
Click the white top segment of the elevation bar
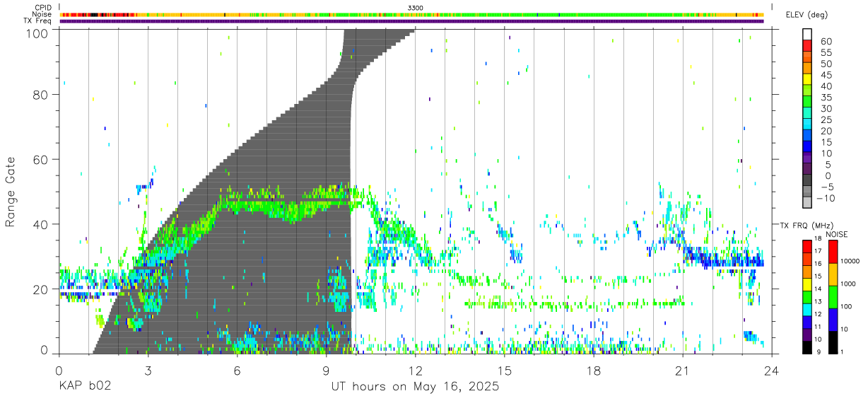pyautogui.click(x=807, y=35)
